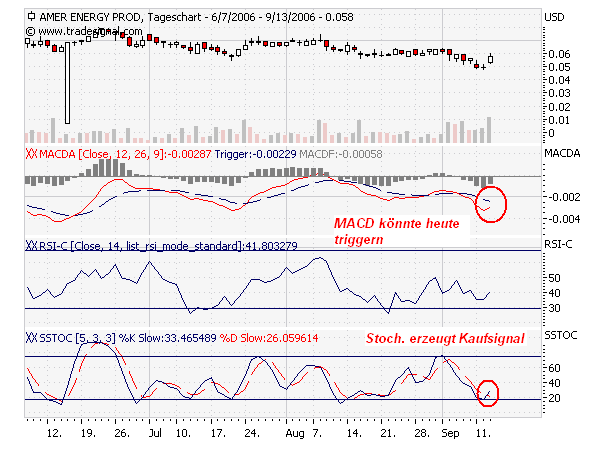Screen dimensions: 600x450
Task: Click the blue SSTOC indicator icon
Action: [x=31, y=338]
